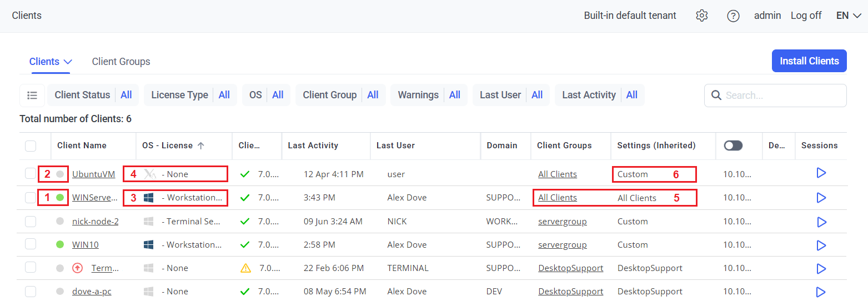The height and width of the screenshot is (301, 868).
Task: Click the help question mark icon
Action: 733,16
